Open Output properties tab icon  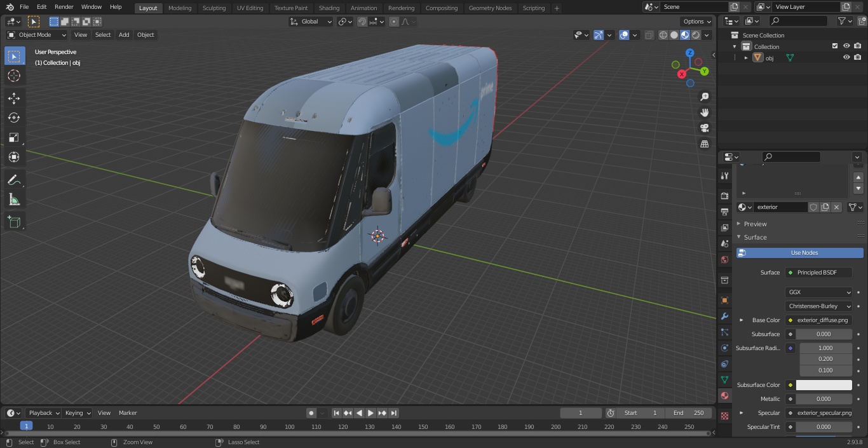[x=724, y=212]
